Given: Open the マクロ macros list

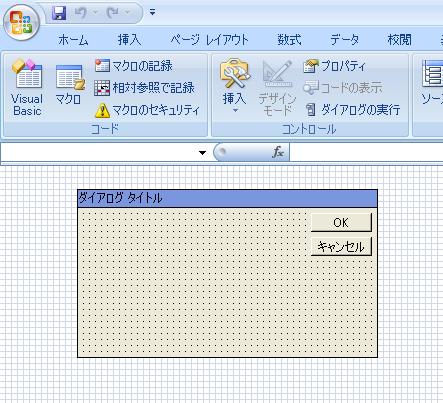Looking at the screenshot, I should 69,85.
